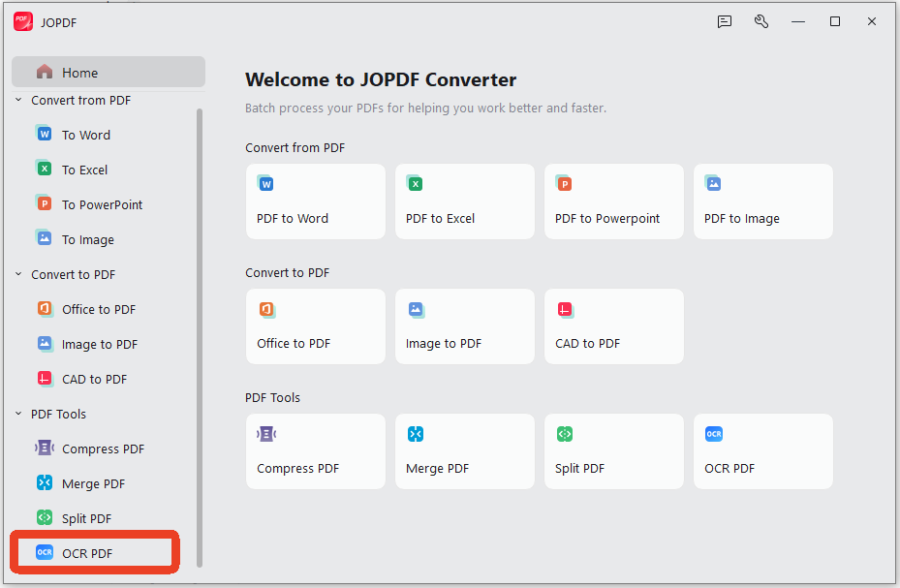The height and width of the screenshot is (588, 900).
Task: Click the OCR icon in the sidebar
Action: (45, 552)
